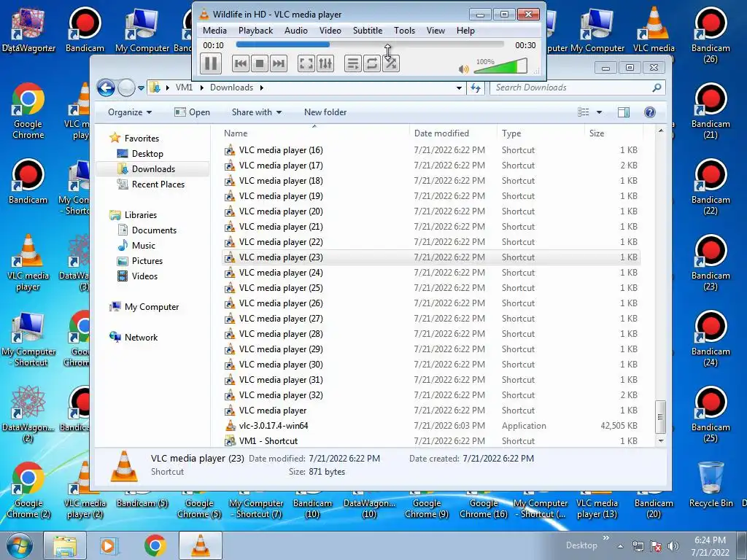Create a New folder

[325, 112]
